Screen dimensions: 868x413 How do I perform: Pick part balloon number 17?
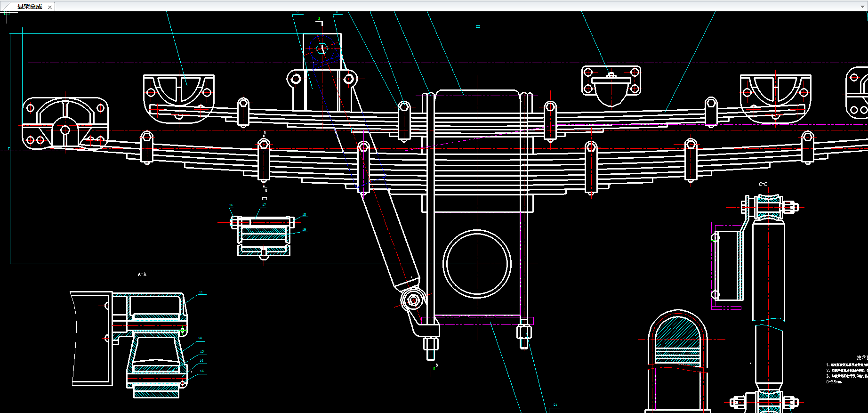pos(264,205)
